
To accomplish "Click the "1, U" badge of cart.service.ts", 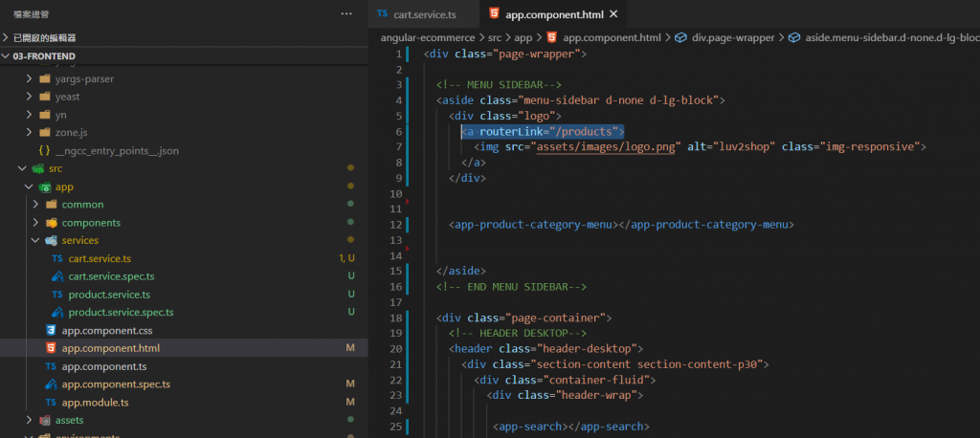I will click(346, 258).
